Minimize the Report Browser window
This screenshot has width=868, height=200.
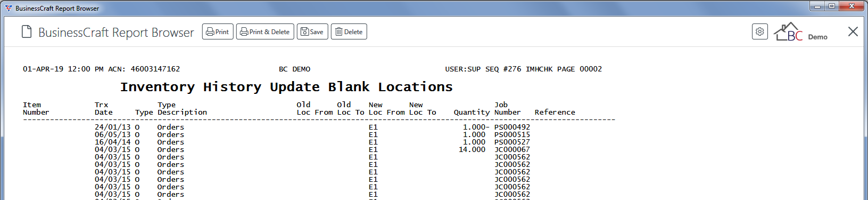pyautogui.click(x=817, y=6)
